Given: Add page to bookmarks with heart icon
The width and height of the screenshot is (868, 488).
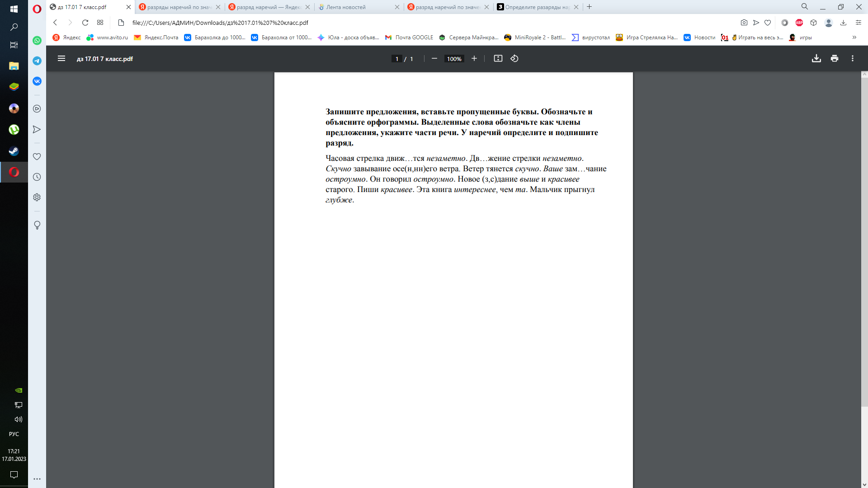Looking at the screenshot, I should coord(767,23).
